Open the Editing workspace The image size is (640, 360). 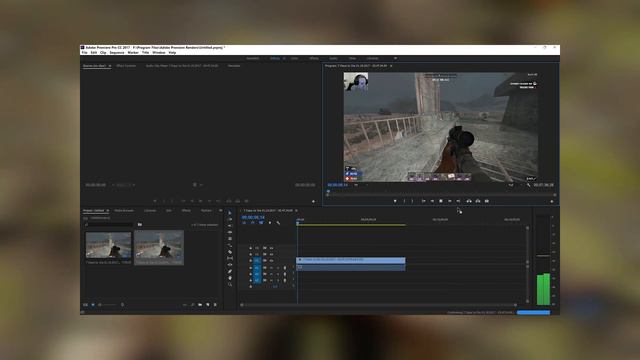(x=275, y=58)
